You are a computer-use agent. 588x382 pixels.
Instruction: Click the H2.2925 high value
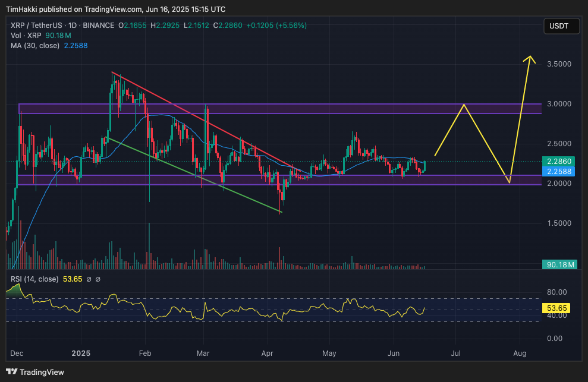(x=165, y=26)
